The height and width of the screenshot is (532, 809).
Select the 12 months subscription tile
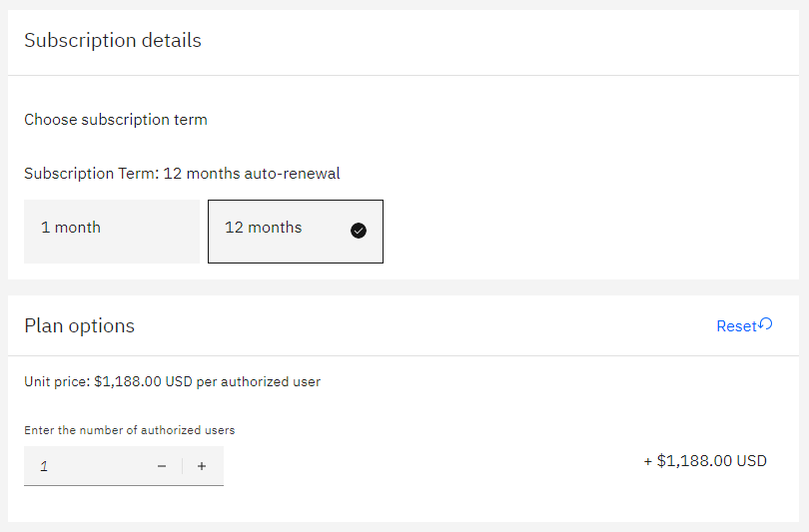pos(295,232)
